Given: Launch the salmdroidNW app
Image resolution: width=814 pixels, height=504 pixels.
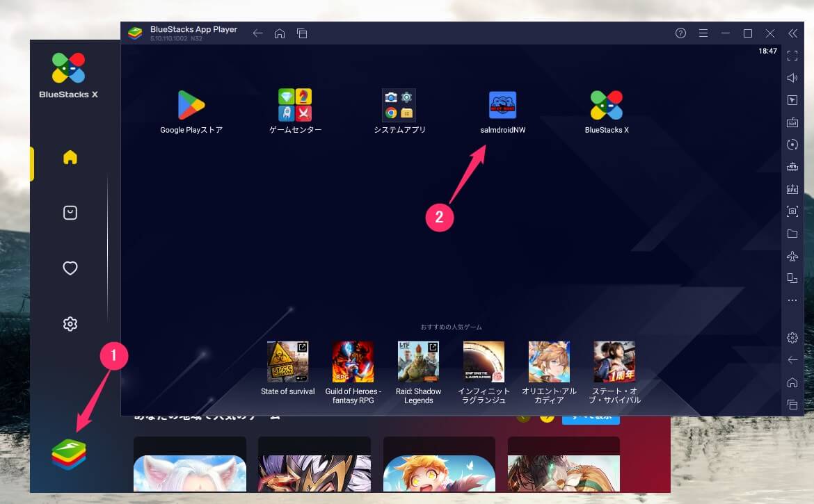Looking at the screenshot, I should [502, 106].
